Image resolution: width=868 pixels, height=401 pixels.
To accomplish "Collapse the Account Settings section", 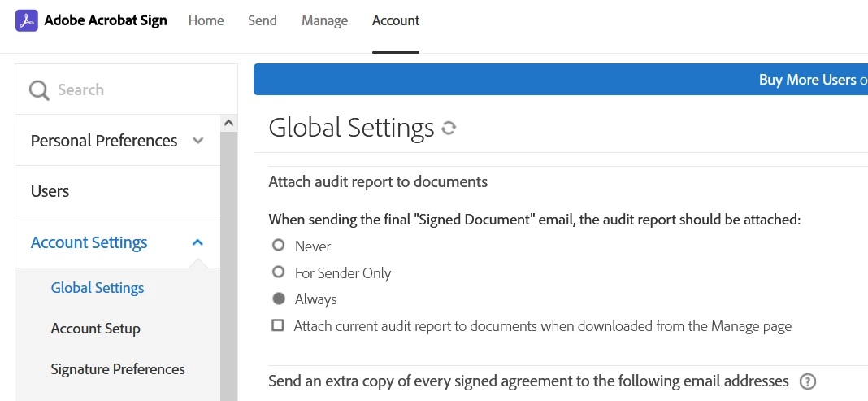I will [x=197, y=242].
